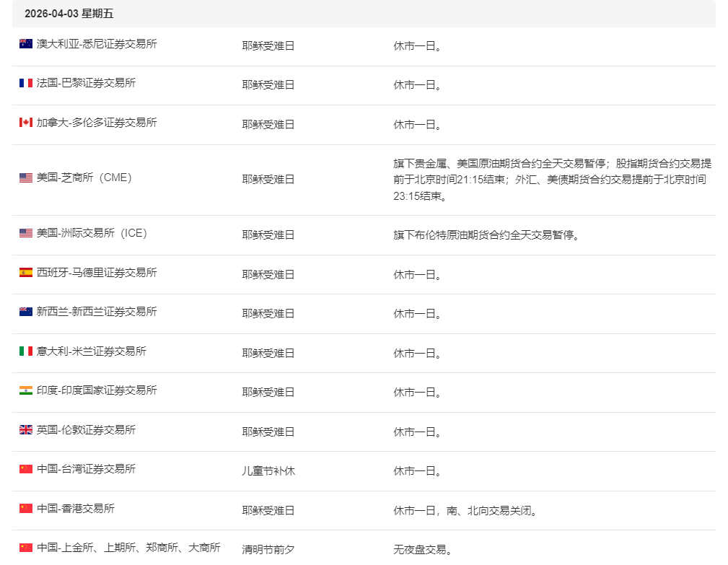Select 法国-巴黎证券交易所 row name
The height and width of the screenshot is (565, 728).
point(86,83)
